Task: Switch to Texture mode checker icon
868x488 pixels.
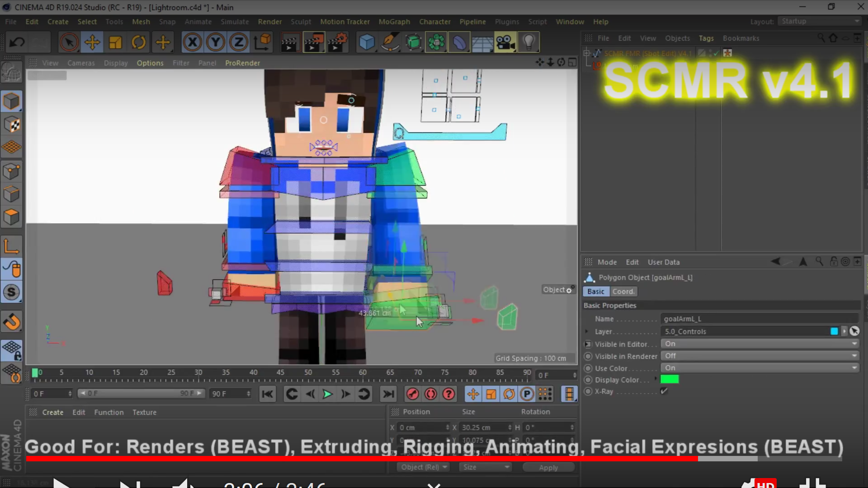Action: click(12, 124)
